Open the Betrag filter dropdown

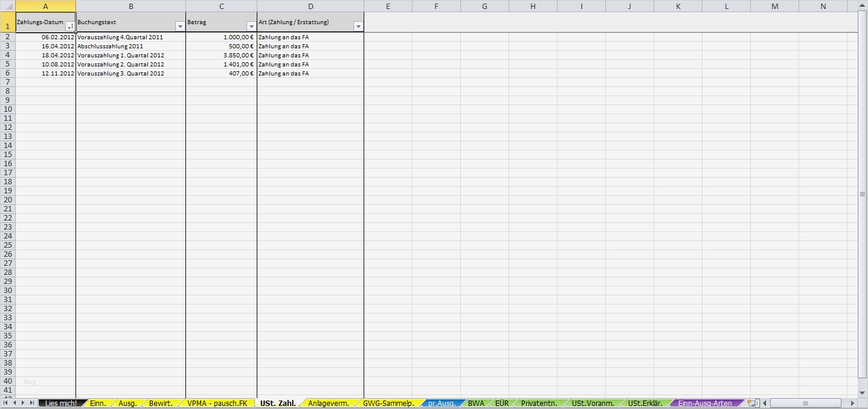pyautogui.click(x=251, y=26)
